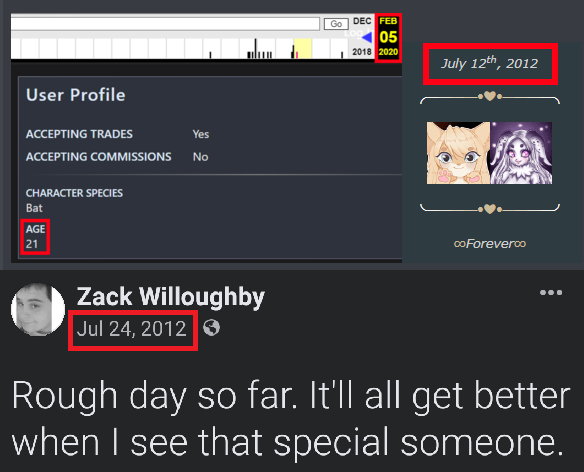
Task: Click the User Profile heading
Action: tap(76, 95)
